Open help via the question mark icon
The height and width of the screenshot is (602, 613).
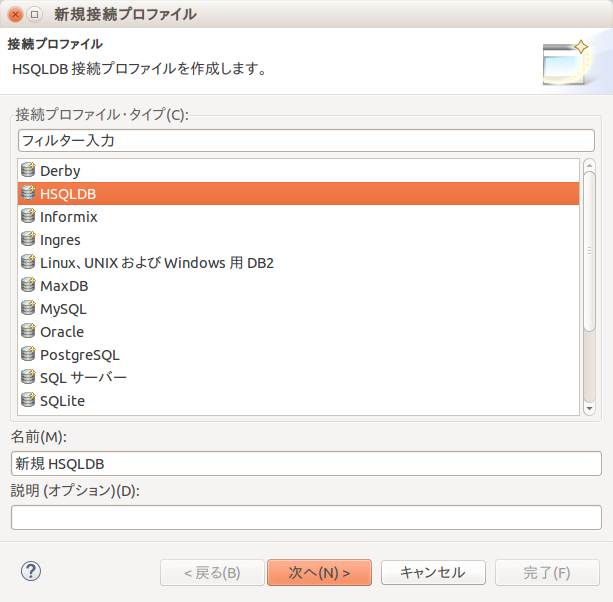[31, 571]
